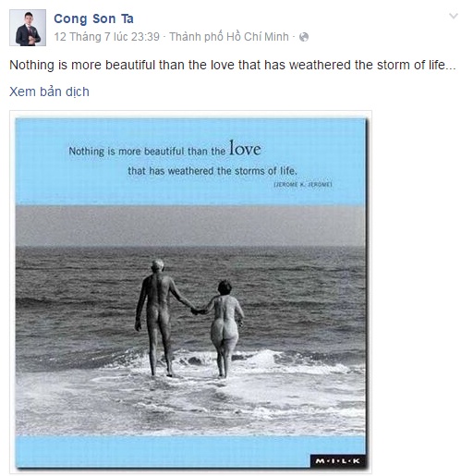This screenshot has width=461, height=476.
Task: Click the ocean horizon in the photo
Action: coord(190,246)
